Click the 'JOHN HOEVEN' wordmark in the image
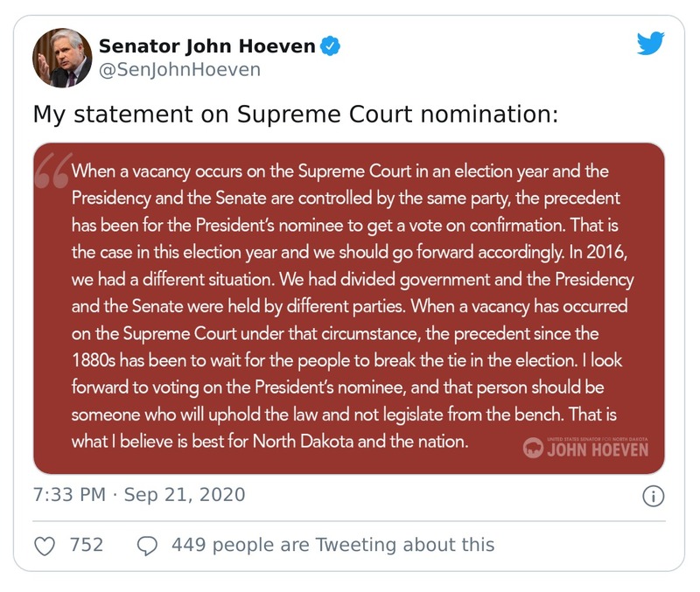The height and width of the screenshot is (592, 700). point(597,450)
